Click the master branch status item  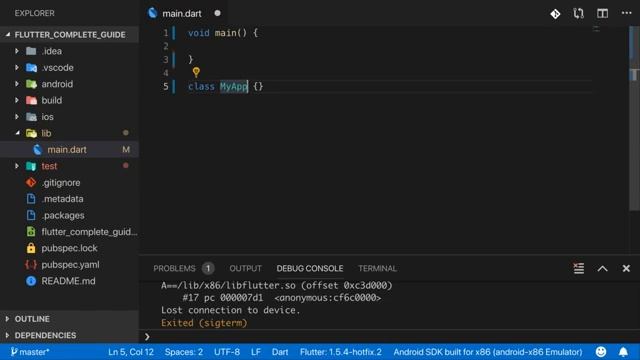(x=29, y=352)
